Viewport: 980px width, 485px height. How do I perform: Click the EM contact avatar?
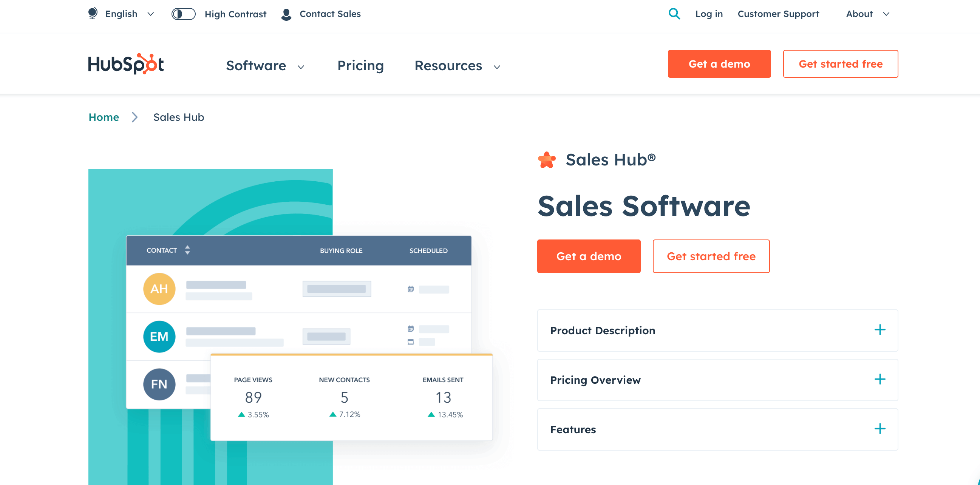point(159,336)
